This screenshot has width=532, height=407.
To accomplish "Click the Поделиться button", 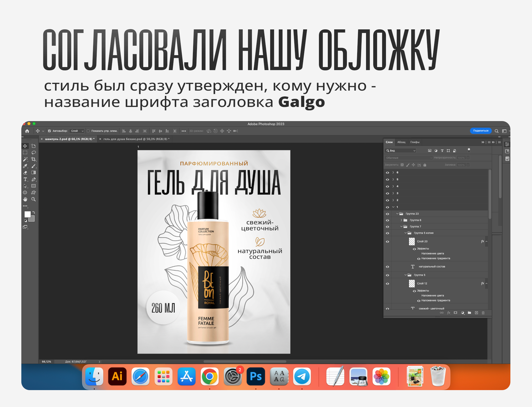I will (x=480, y=131).
